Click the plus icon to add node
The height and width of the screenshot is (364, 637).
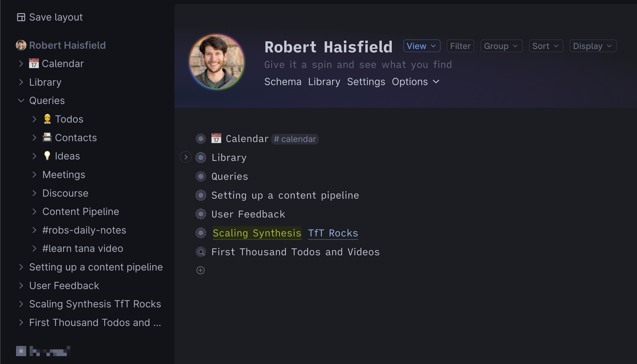[200, 270]
